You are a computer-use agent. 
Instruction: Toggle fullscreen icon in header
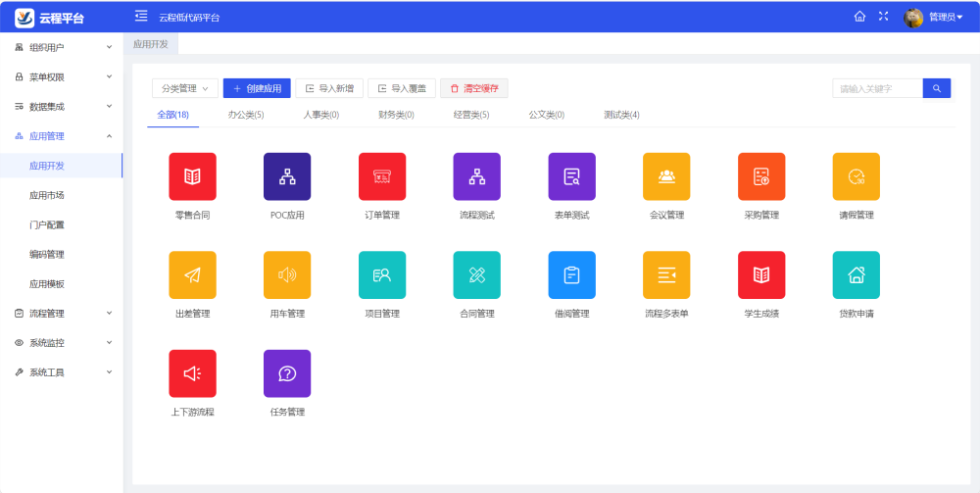coord(883,17)
